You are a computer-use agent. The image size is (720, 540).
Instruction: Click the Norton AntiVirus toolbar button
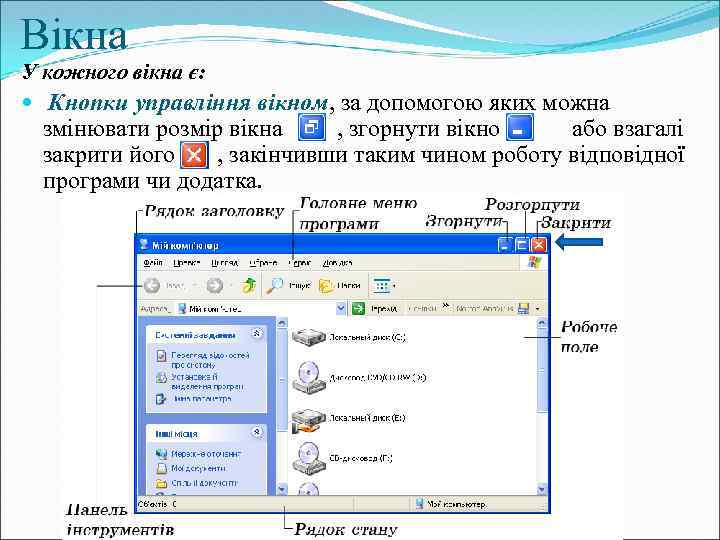pyautogui.click(x=493, y=309)
